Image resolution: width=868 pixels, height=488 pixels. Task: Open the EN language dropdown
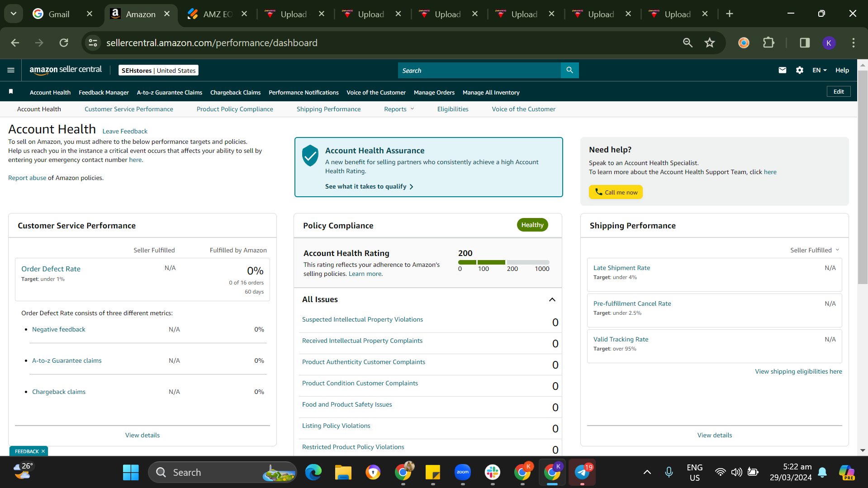pos(819,70)
